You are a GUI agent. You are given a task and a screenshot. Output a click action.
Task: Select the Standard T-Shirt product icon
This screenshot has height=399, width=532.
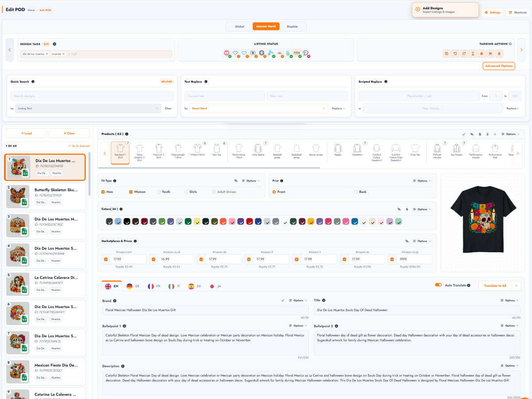pyautogui.click(x=120, y=153)
